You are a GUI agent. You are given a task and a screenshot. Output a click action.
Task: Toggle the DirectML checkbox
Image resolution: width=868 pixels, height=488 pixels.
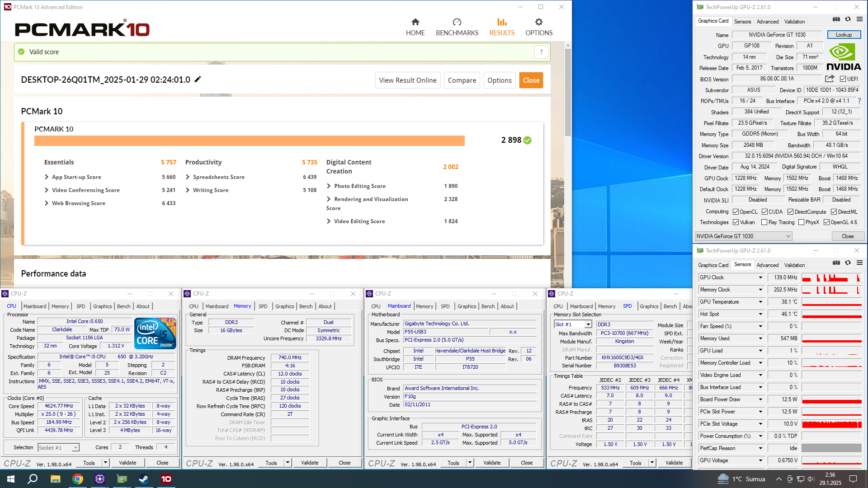tap(834, 212)
